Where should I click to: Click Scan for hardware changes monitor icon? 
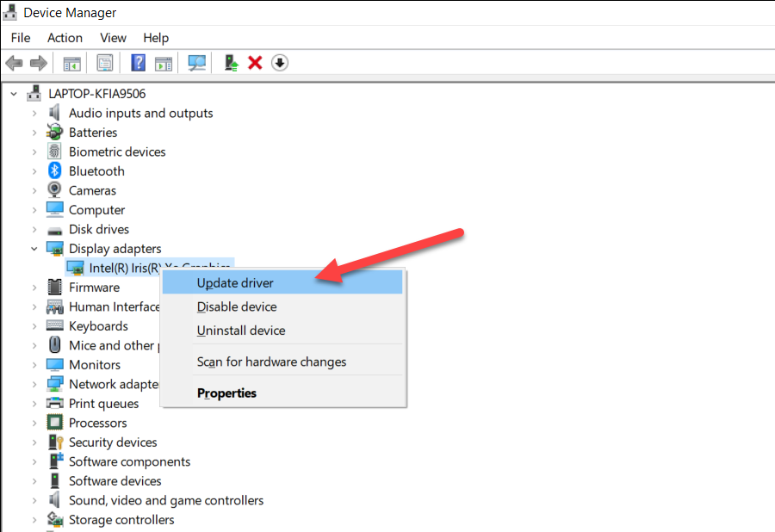(197, 63)
